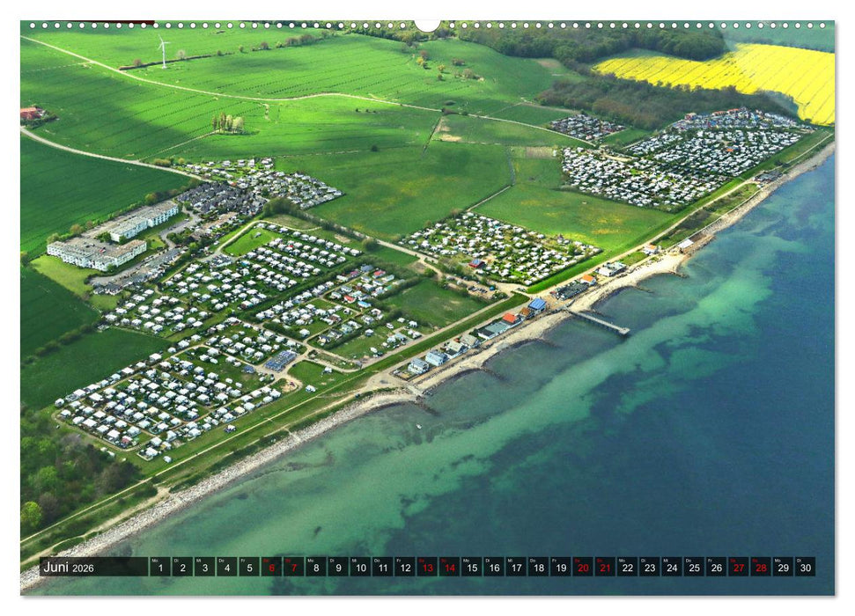
Task: Click the Juni 2026 month label
Action: pos(66,567)
